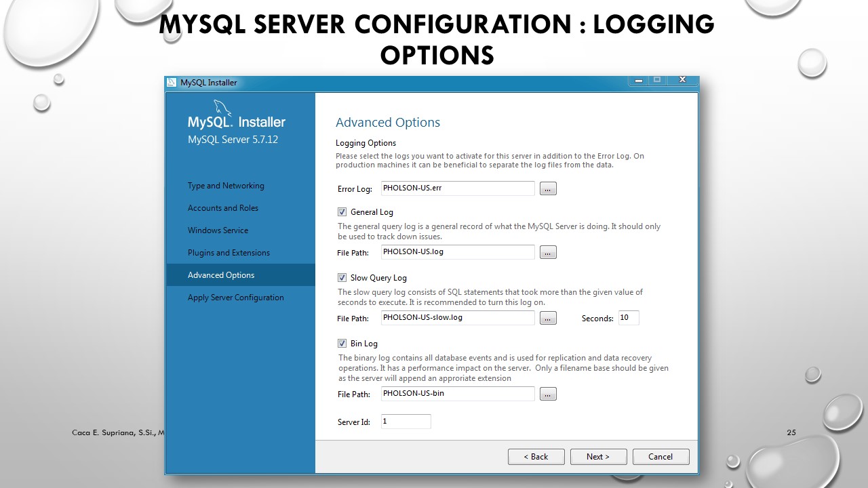The height and width of the screenshot is (488, 868).
Task: Toggle the Bin Log checkbox
Action: tap(342, 344)
